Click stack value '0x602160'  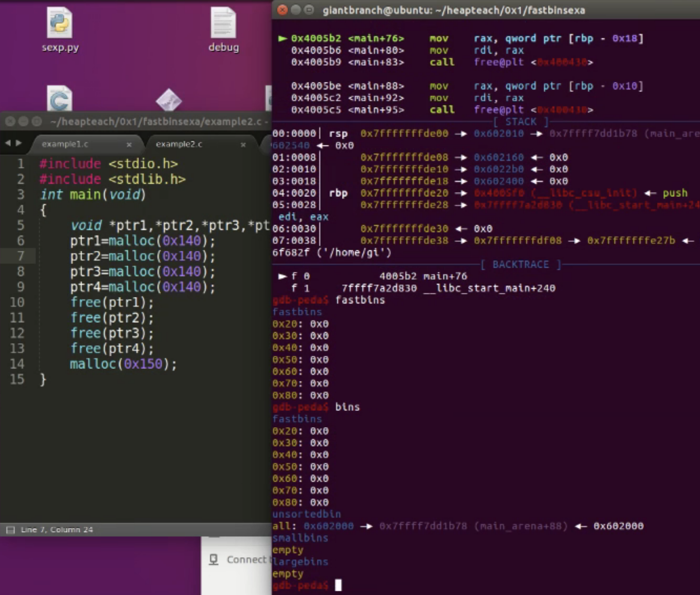[x=499, y=158]
